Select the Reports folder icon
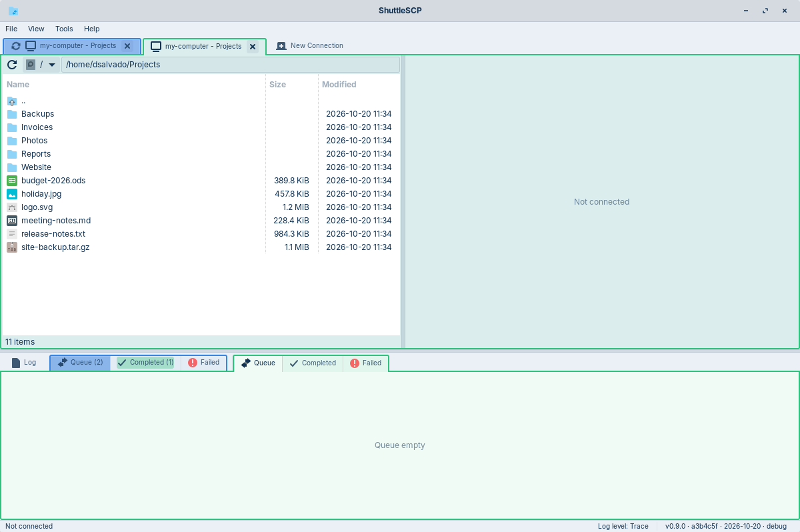The width and height of the screenshot is (800, 532). [12, 154]
